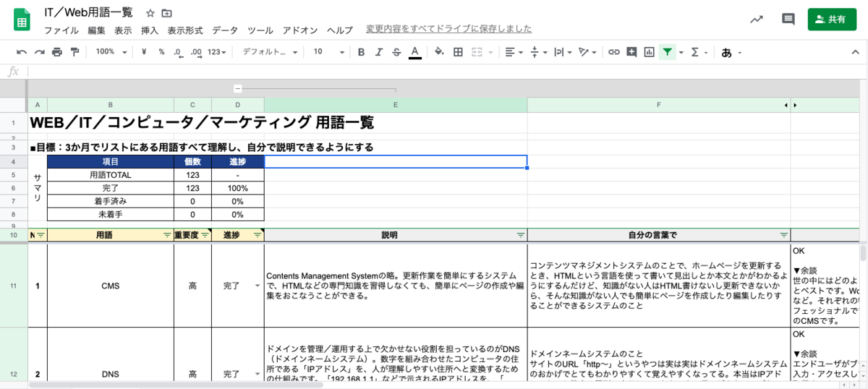
Task: Select the column E header
Action: (x=396, y=106)
